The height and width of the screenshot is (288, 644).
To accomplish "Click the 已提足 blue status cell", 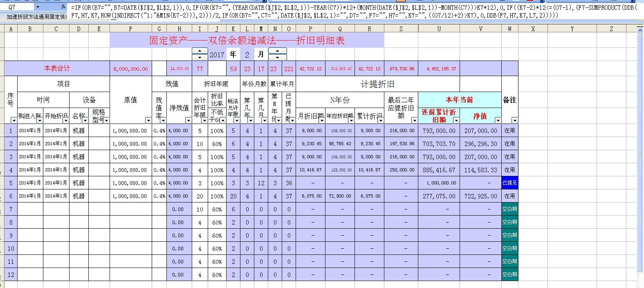I will pos(509,183).
